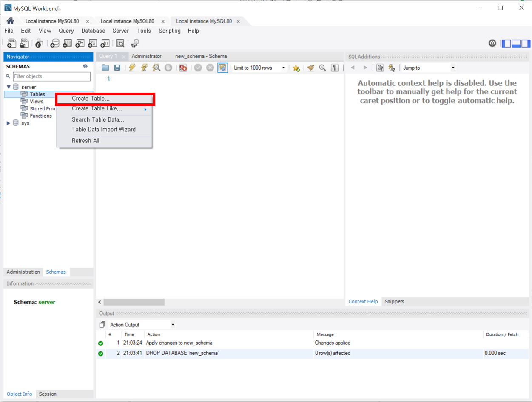The image size is (532, 402).
Task: Click the commit transaction checkmark icon
Action: coord(198,68)
